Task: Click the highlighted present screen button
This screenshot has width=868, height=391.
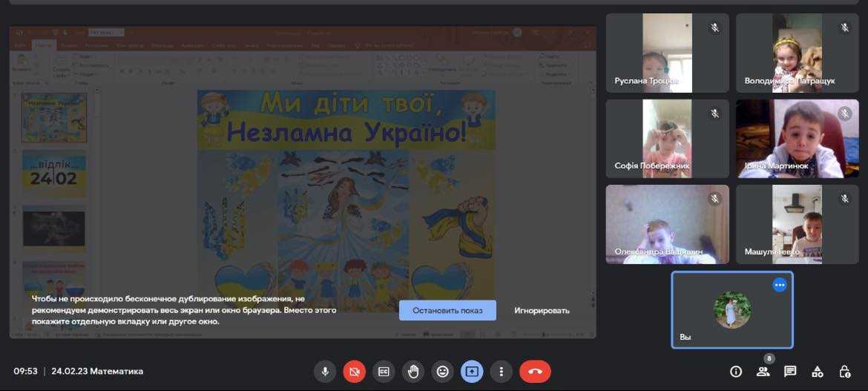Action: click(473, 371)
